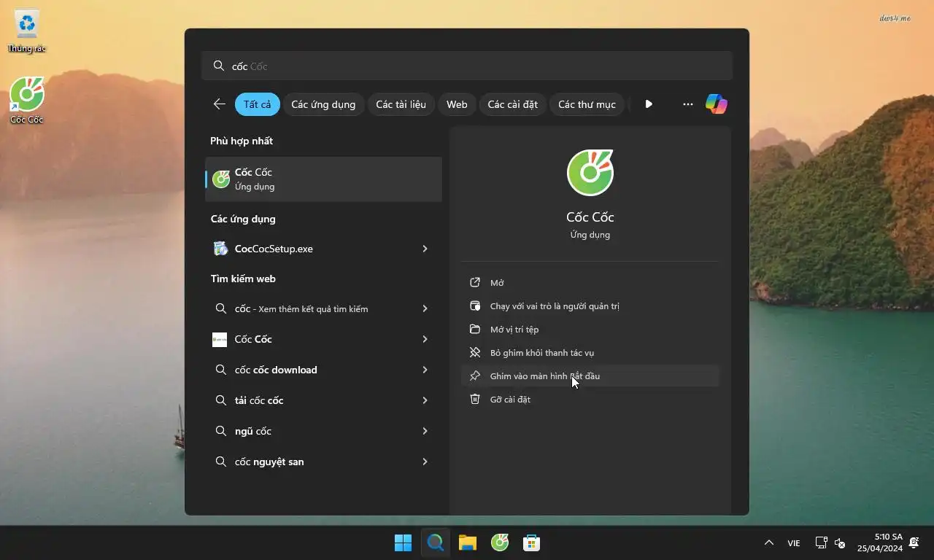Viewport: 934px width, 560px height.
Task: Select the Cốc Cốc desktop shortcut
Action: [27, 101]
